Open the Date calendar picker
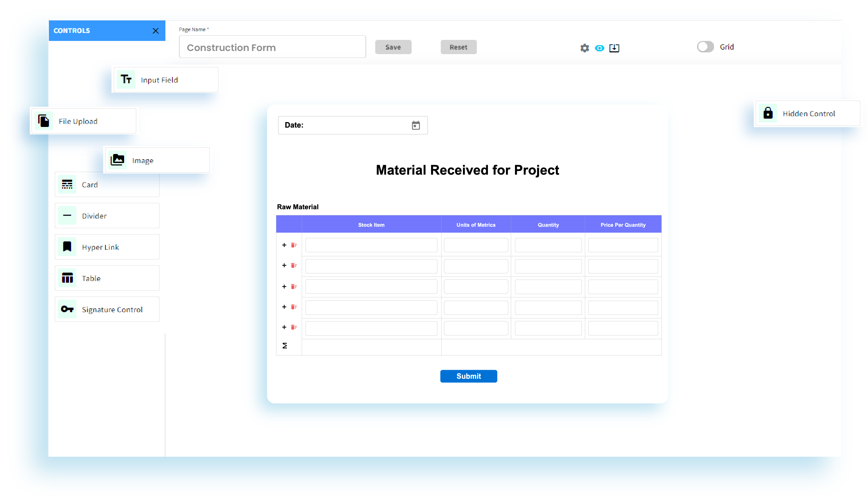The width and height of the screenshot is (868, 496). tap(415, 125)
